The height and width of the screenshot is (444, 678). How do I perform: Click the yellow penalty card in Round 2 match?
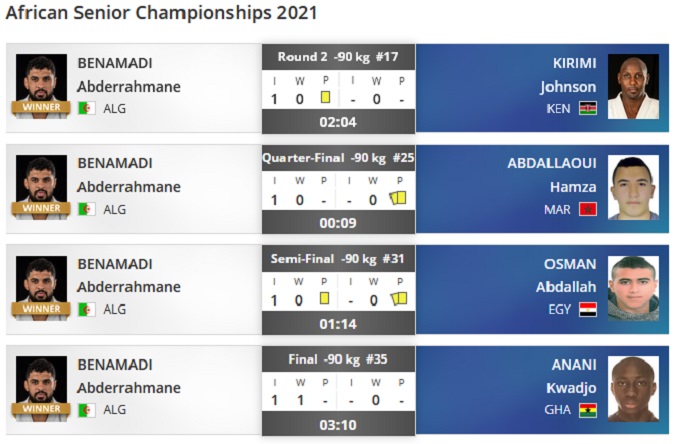[x=325, y=98]
